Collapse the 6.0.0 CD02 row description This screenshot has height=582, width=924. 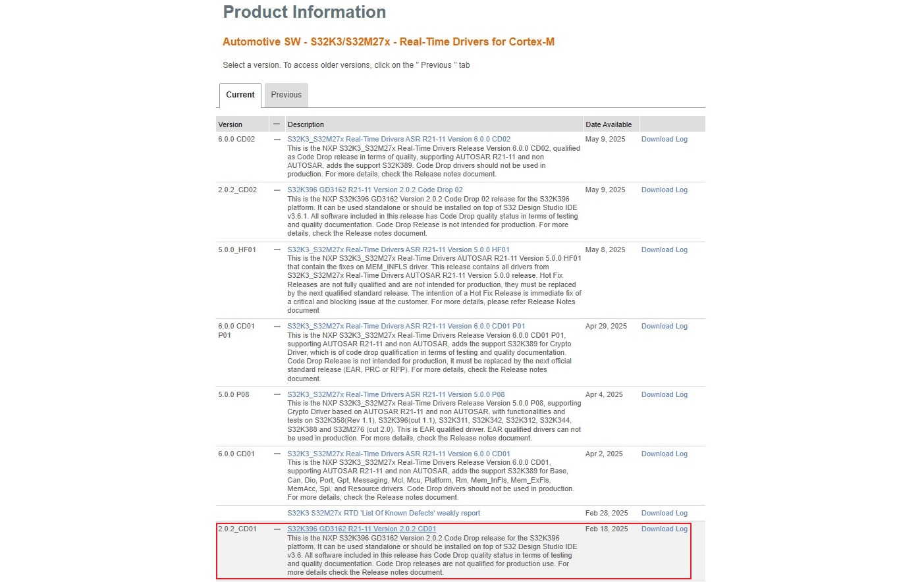pos(277,140)
